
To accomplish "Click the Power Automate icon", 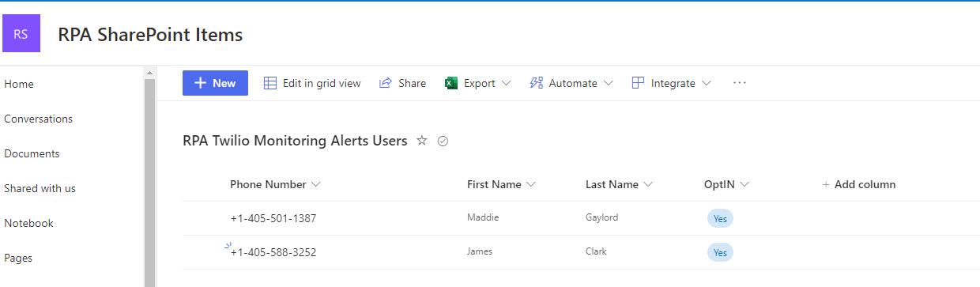I will pos(537,83).
